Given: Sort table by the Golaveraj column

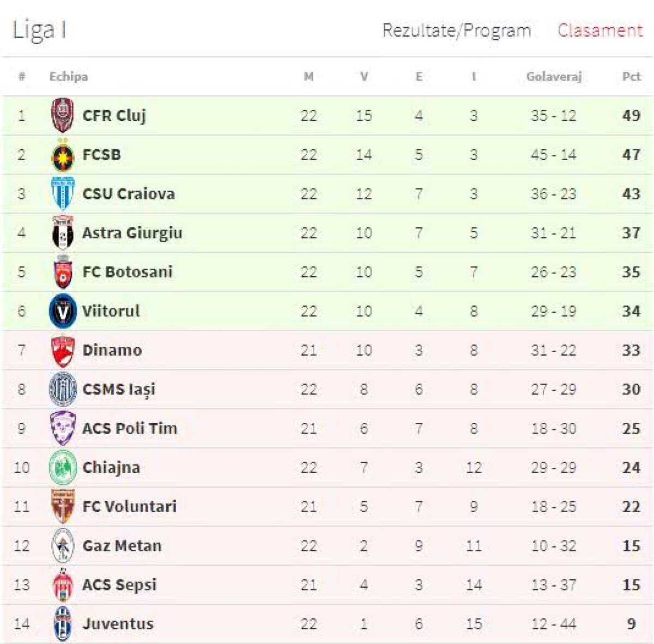Looking at the screenshot, I should pos(555,77).
